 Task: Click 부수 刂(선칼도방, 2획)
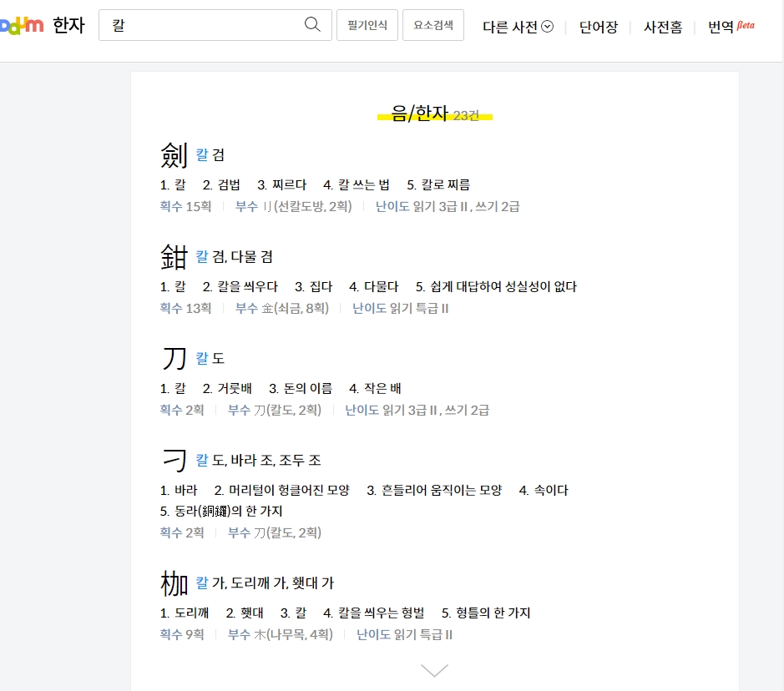294,206
